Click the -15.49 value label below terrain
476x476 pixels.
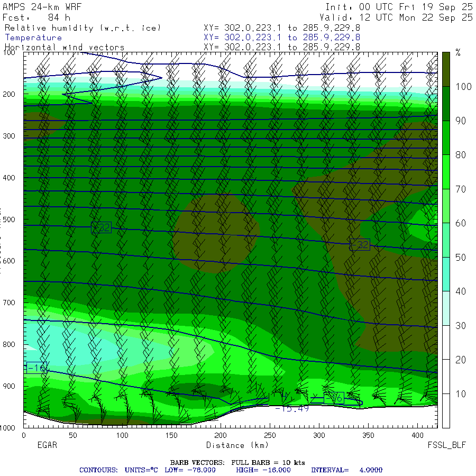(x=292, y=409)
